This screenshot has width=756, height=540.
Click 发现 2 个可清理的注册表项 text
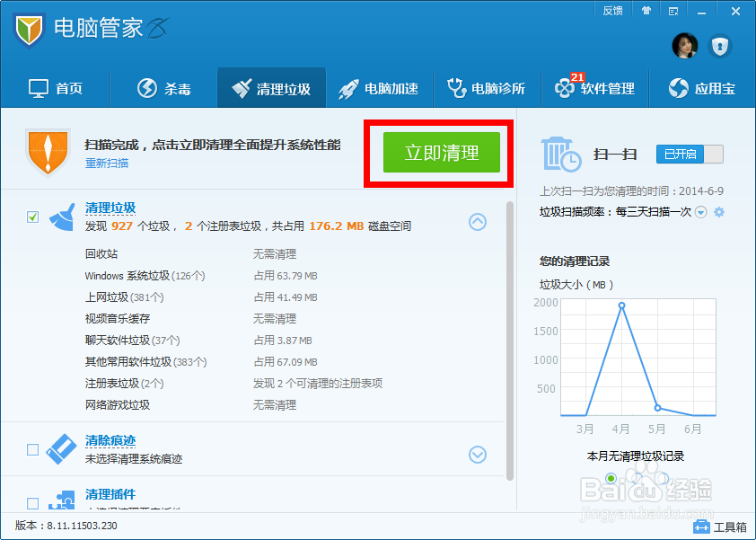(x=318, y=383)
